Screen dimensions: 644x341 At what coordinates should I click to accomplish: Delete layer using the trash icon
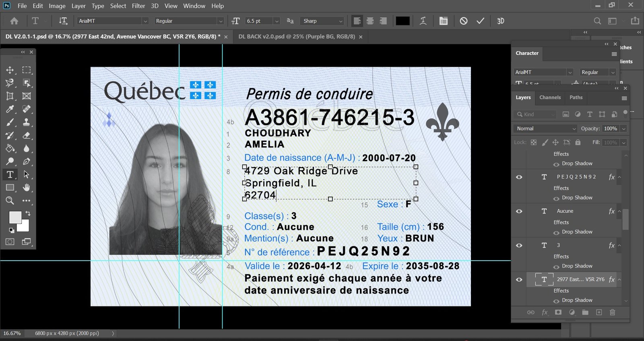[612, 312]
